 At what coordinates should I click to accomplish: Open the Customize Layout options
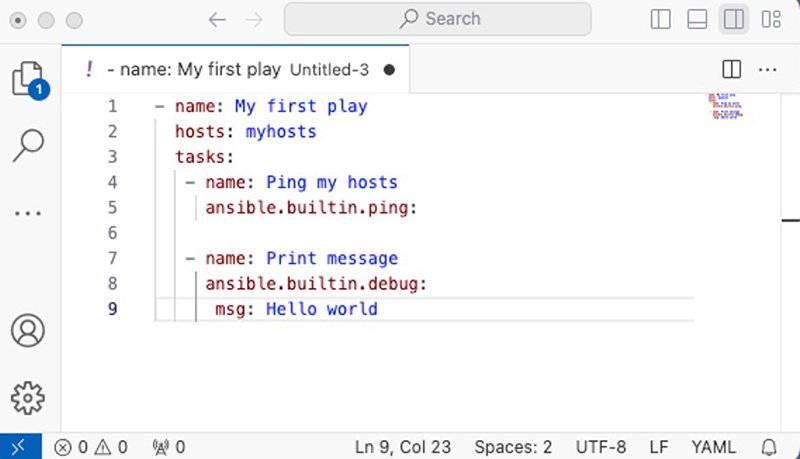770,19
